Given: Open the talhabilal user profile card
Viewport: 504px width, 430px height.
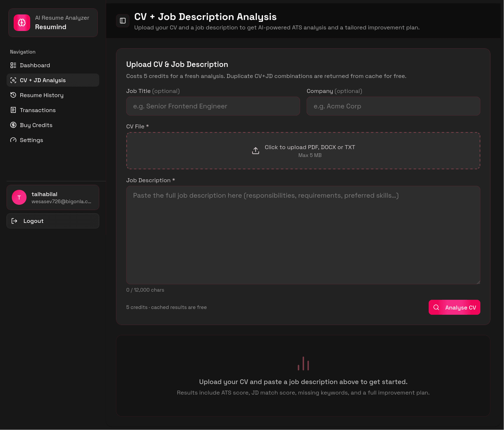Looking at the screenshot, I should (53, 197).
